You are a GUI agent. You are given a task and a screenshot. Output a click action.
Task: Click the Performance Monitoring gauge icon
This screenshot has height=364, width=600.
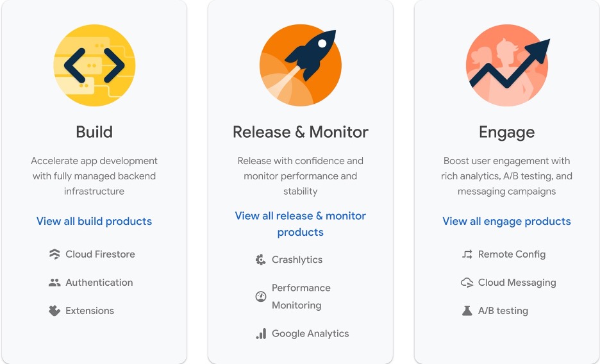point(261,296)
